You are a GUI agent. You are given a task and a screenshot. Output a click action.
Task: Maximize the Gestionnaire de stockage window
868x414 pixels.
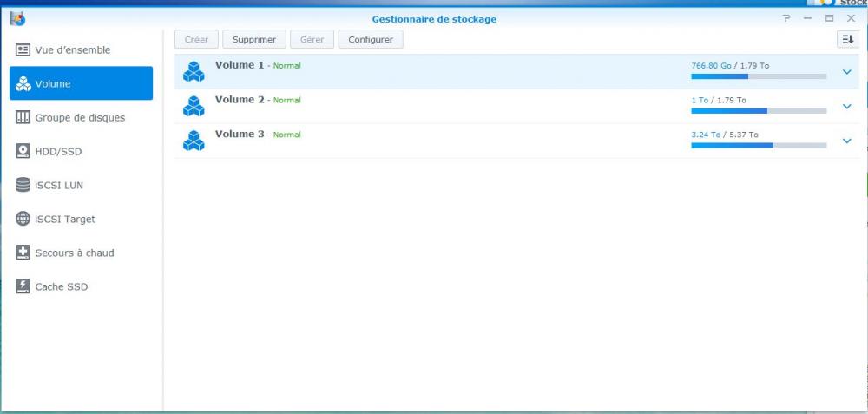(829, 18)
